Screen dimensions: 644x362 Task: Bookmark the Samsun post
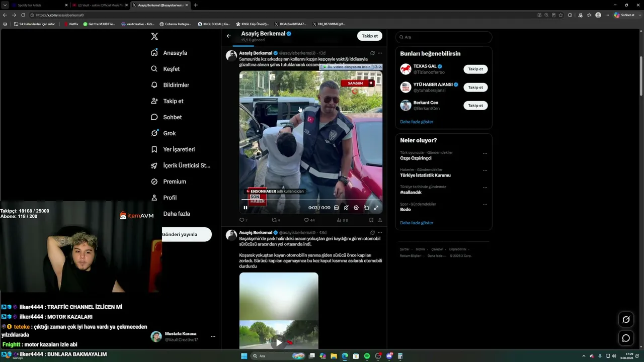point(371,220)
